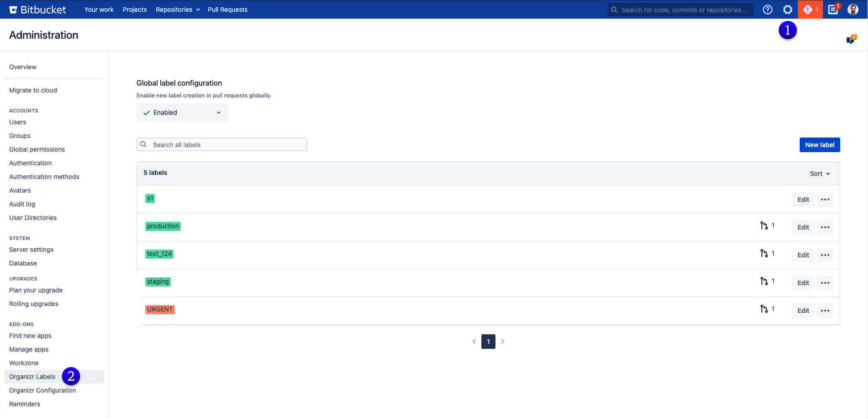Click the New label button
Screen dimensions: 868x419
point(819,145)
